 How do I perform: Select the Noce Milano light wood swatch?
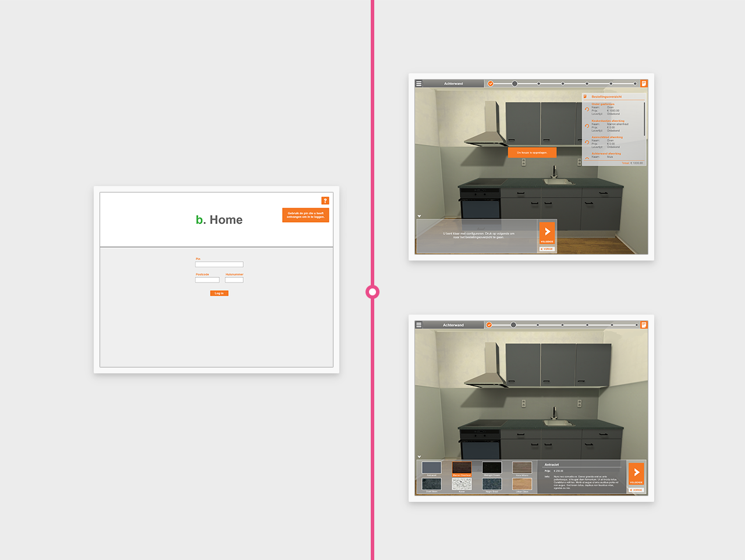522,468
